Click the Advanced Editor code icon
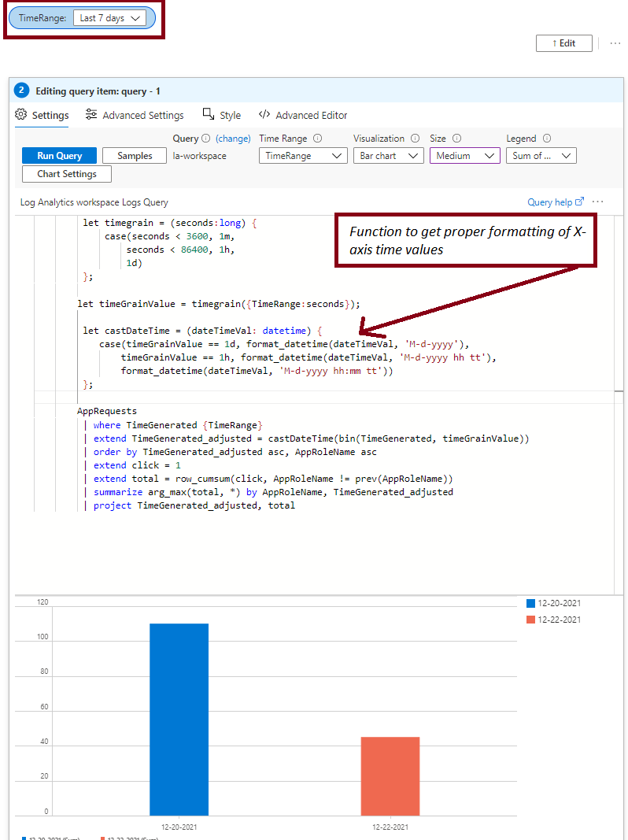The height and width of the screenshot is (840, 628). click(x=264, y=115)
